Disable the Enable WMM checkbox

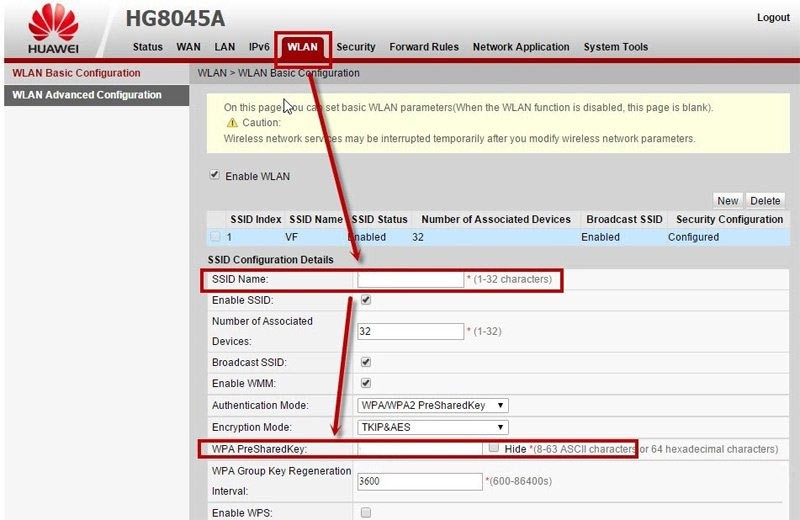(x=366, y=383)
